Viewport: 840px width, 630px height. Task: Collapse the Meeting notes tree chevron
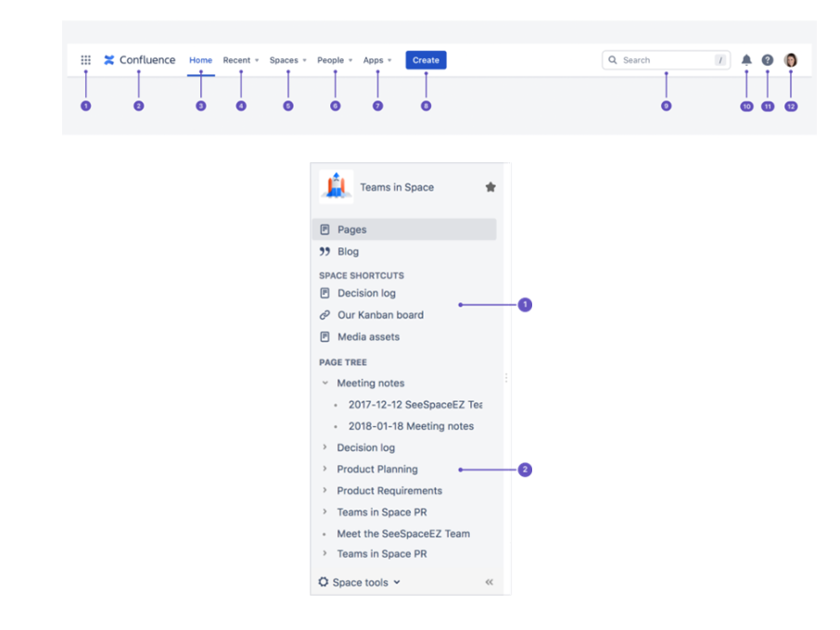click(325, 383)
